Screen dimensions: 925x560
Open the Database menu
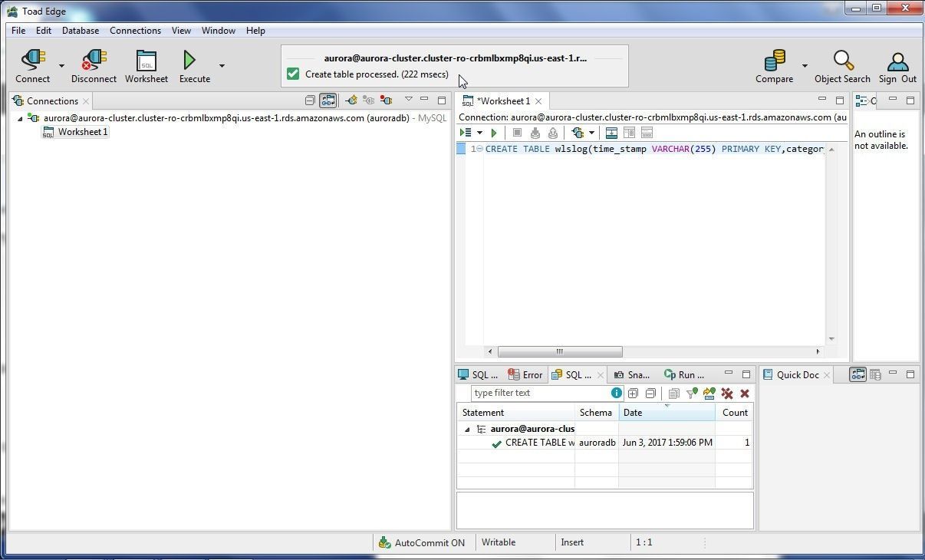pyautogui.click(x=81, y=31)
